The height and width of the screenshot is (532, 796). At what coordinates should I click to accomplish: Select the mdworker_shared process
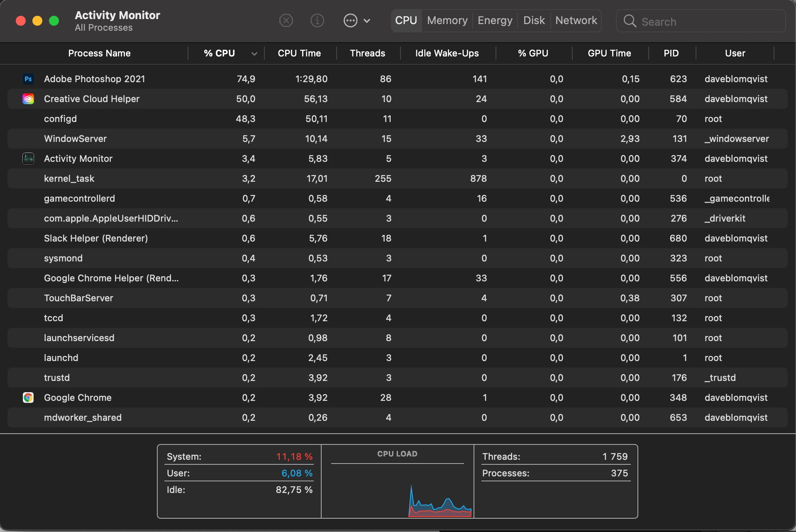[x=398, y=417]
